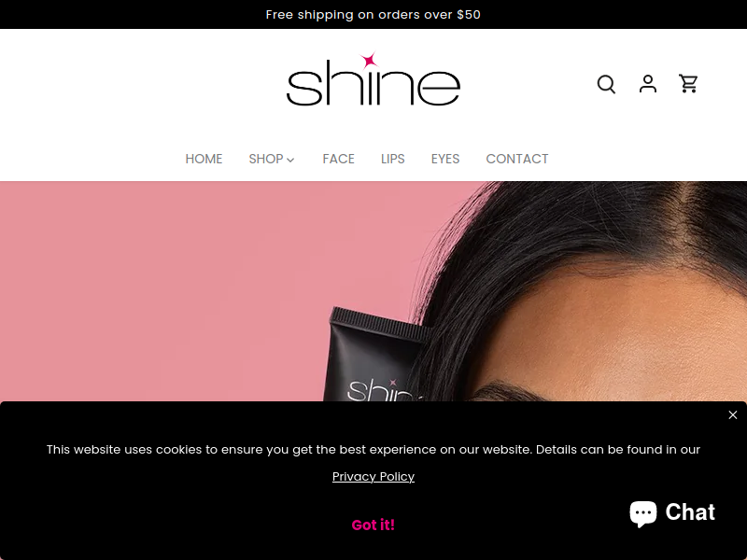Click the pink star on Shine logo
This screenshot has width=747, height=560.
tap(368, 60)
